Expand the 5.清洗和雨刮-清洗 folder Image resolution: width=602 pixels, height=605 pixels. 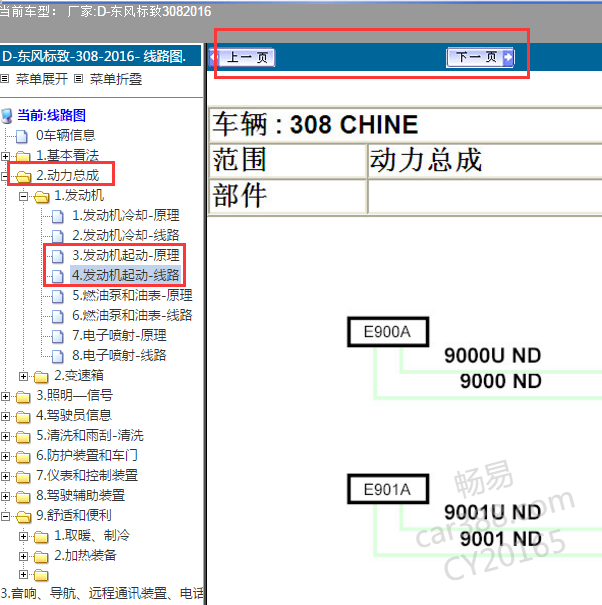[5, 436]
